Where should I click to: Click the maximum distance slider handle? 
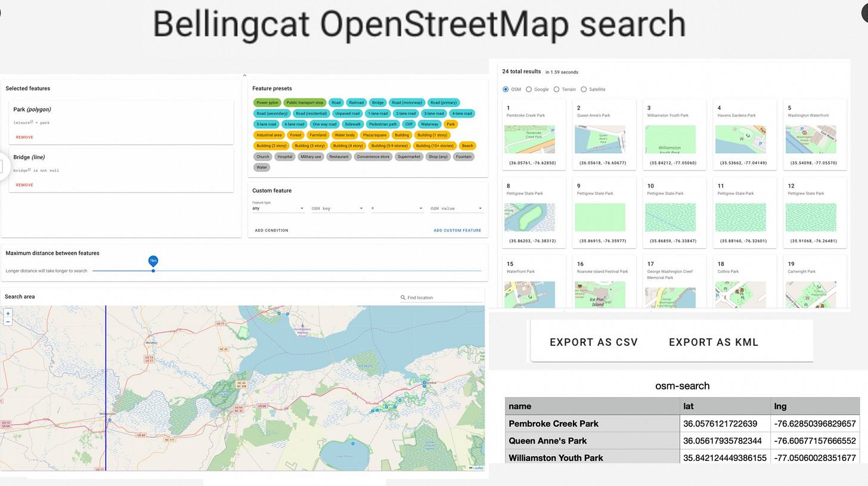[153, 271]
